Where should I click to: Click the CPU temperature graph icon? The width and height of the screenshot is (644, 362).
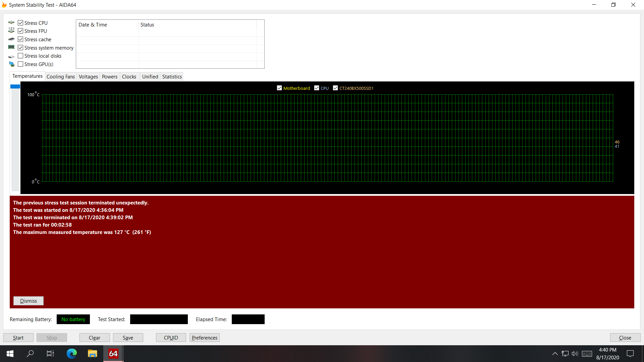click(317, 88)
